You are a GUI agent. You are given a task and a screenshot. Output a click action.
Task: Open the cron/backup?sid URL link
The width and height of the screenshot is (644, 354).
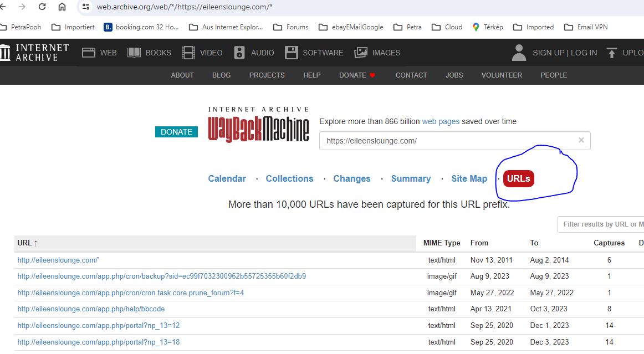click(x=161, y=276)
